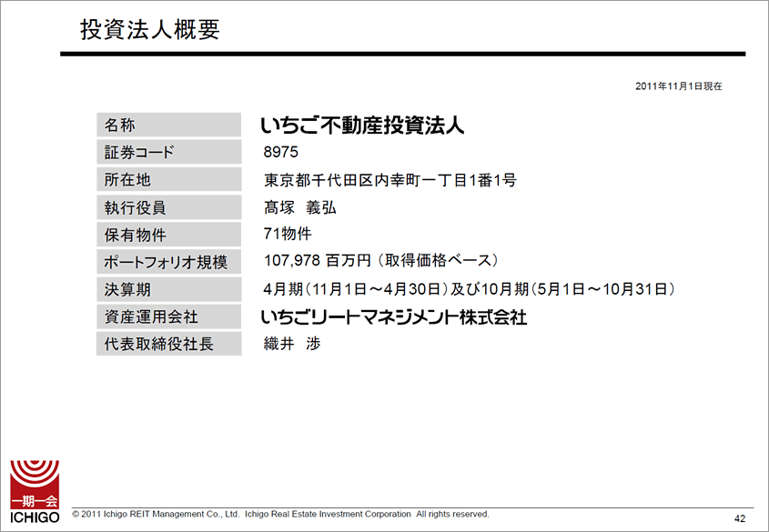Click the value 71物件
The image size is (769, 532).
(x=287, y=234)
